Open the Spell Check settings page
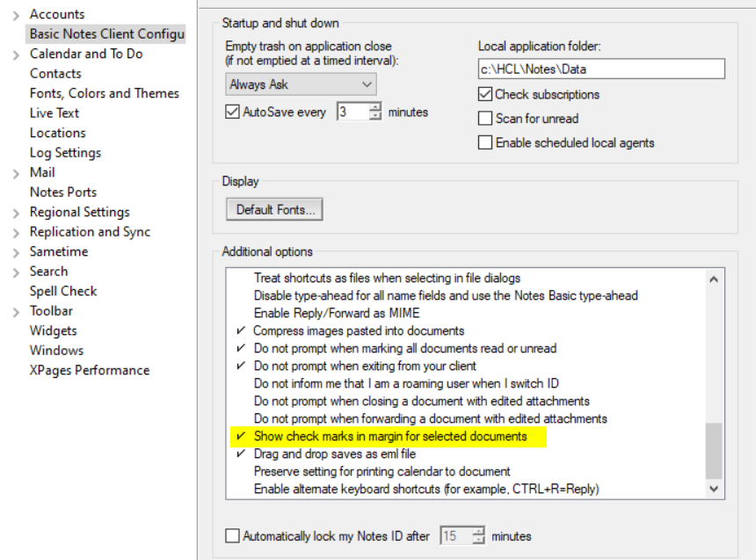This screenshot has height=560, width=756. click(62, 291)
